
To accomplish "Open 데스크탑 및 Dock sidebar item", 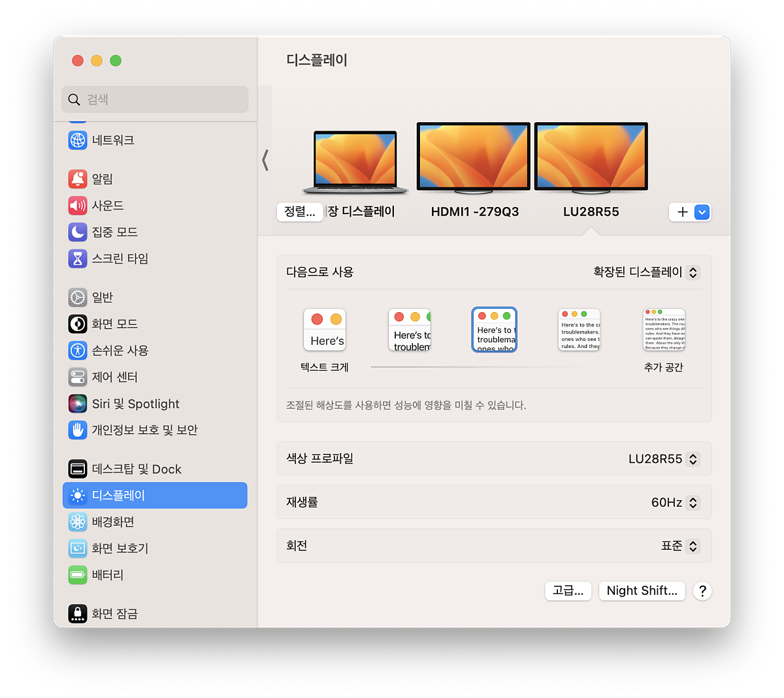I will click(155, 469).
